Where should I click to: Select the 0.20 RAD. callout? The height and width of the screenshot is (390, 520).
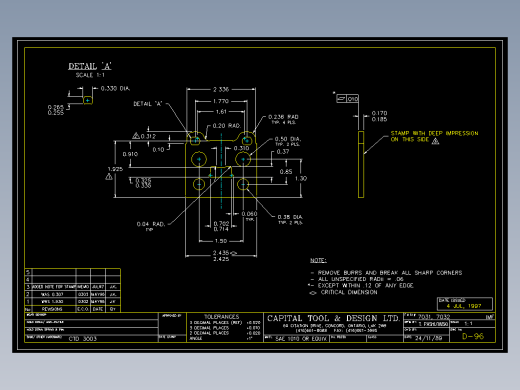click(x=227, y=126)
